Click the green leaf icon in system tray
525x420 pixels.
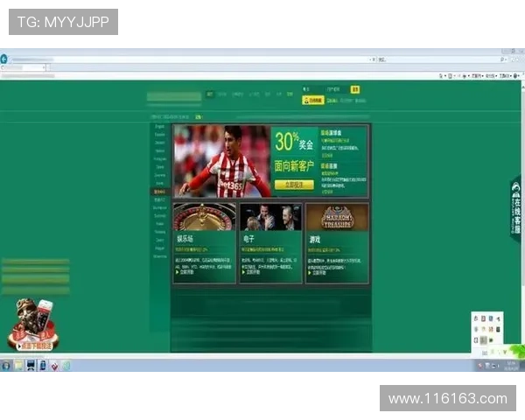click(514, 352)
